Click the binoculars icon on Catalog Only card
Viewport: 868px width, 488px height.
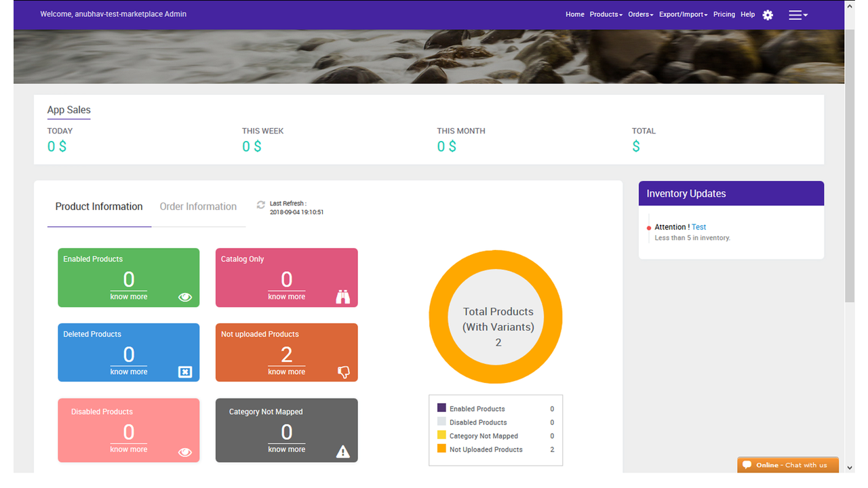pos(343,296)
